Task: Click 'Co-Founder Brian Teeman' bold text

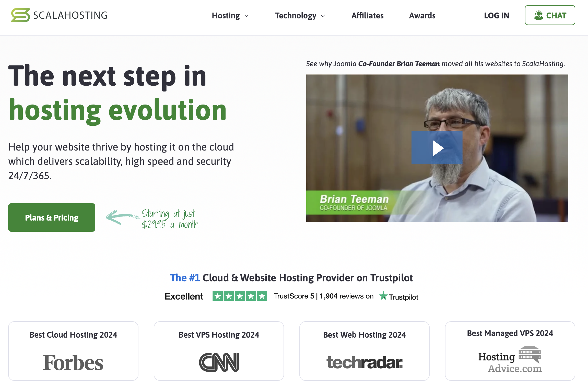Action: [x=399, y=64]
